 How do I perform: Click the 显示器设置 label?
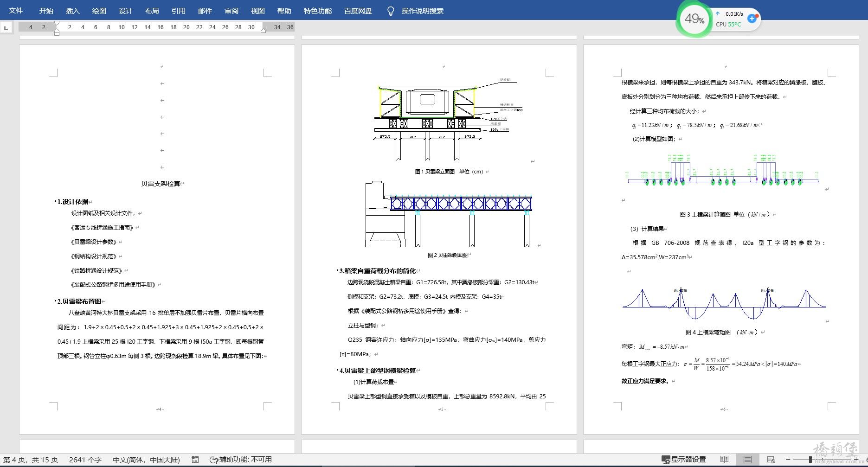pos(688,460)
